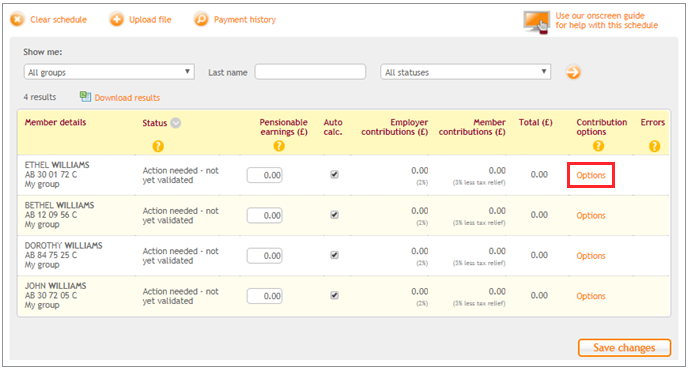Open Options for John Williams
Screen dimensions: 689x373
point(591,297)
